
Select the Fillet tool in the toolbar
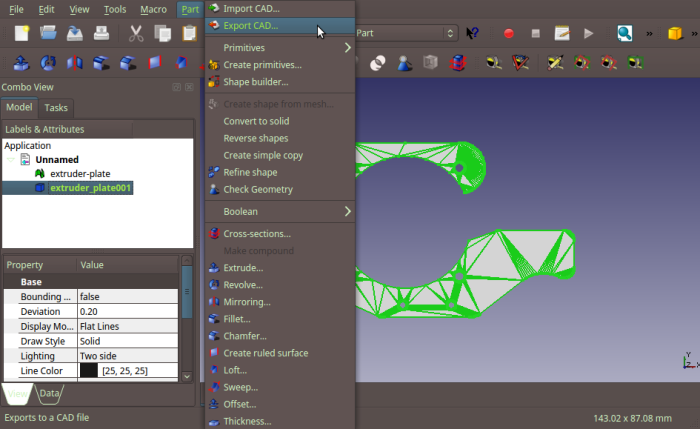(101, 63)
